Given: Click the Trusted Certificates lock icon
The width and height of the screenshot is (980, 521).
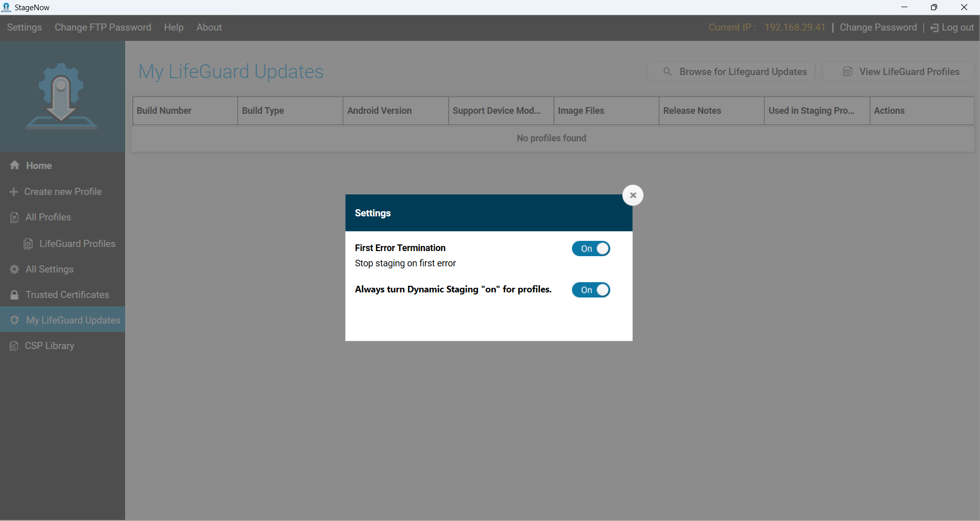Looking at the screenshot, I should click(x=14, y=295).
